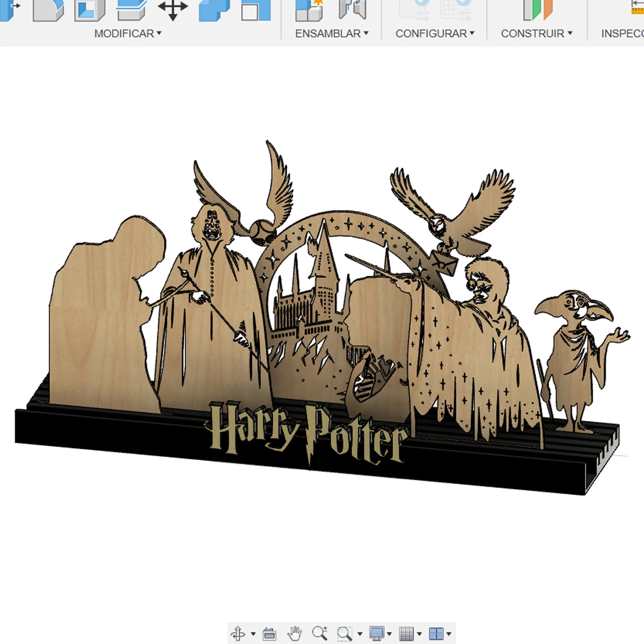644x644 pixels.
Task: Open the INSPECCIONAR menu at toolbar edge
Action: point(622,33)
